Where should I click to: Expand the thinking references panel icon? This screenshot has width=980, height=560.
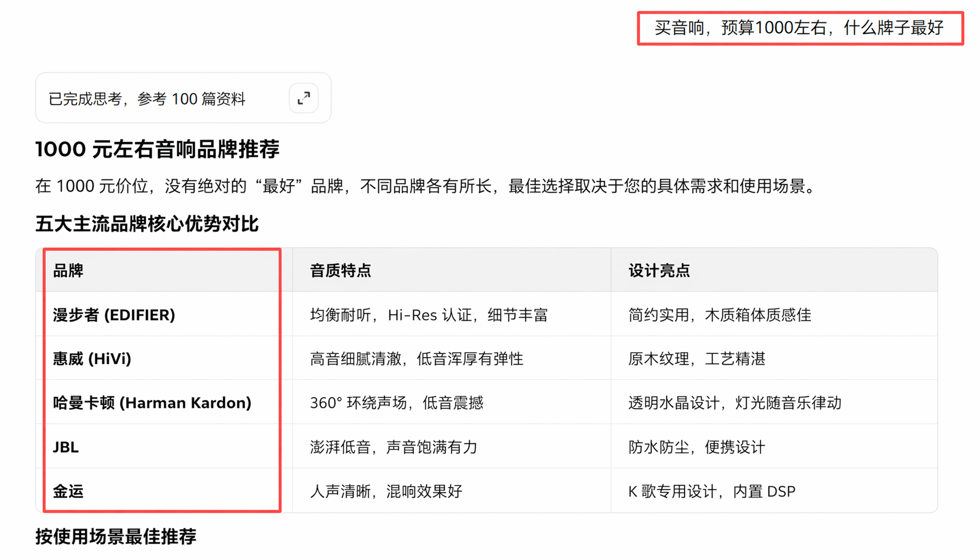click(x=304, y=98)
